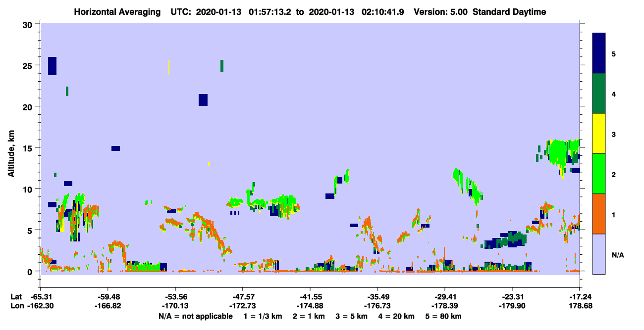Click the colorbar label 'N/A'

[617, 255]
